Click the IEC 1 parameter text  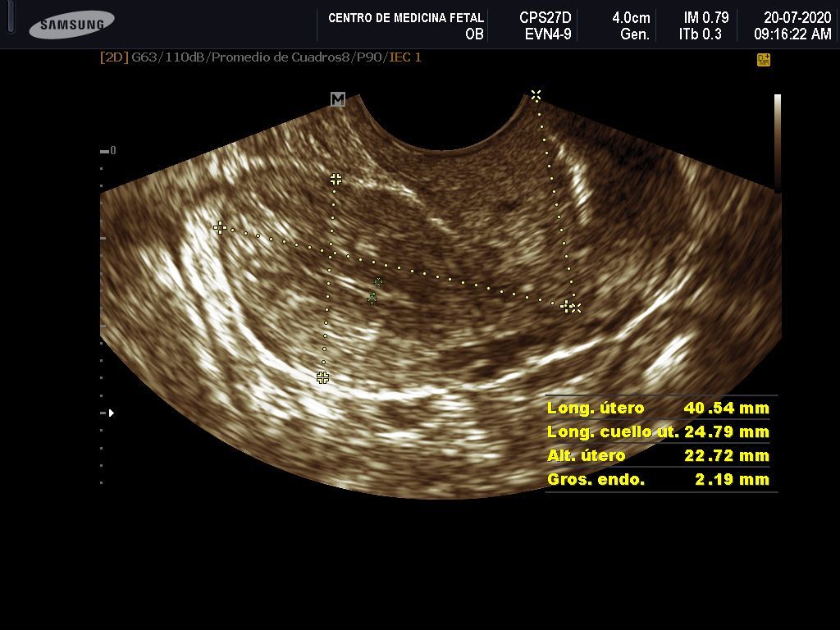pos(405,57)
